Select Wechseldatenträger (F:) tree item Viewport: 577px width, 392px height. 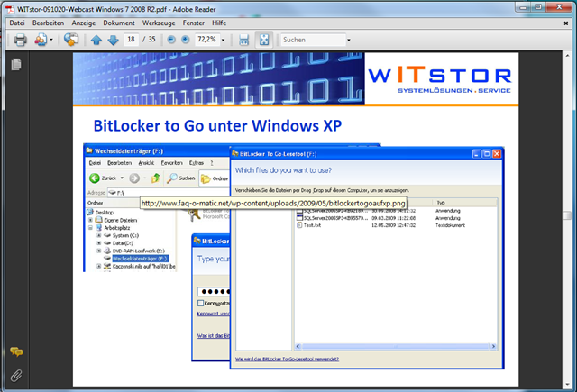coord(141,259)
